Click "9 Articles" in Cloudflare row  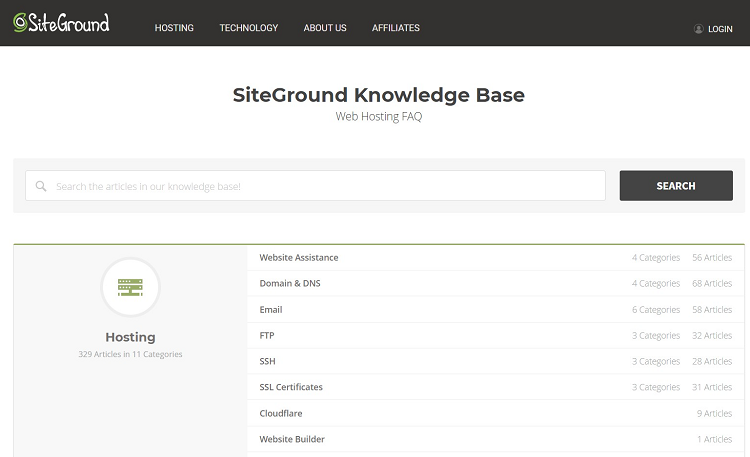[x=714, y=413]
